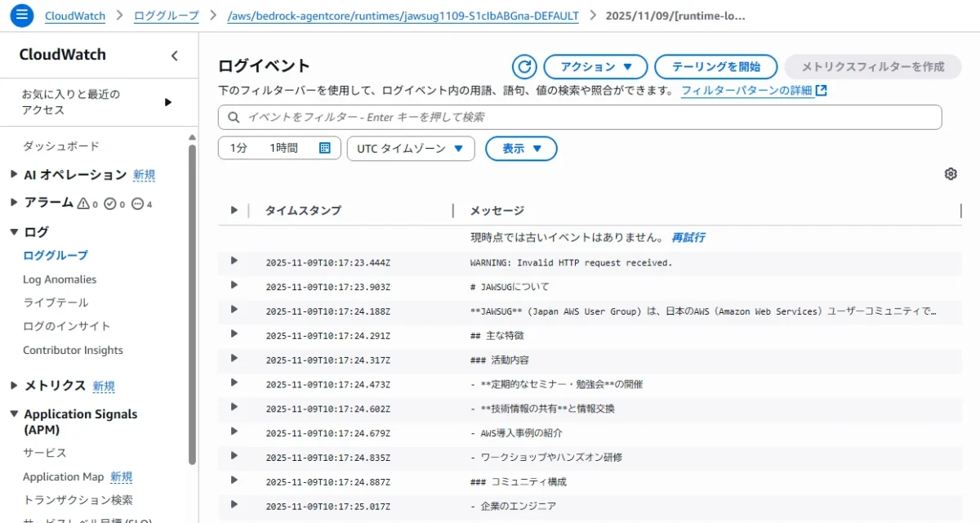Expand the AI オペレーション section

click(x=14, y=175)
